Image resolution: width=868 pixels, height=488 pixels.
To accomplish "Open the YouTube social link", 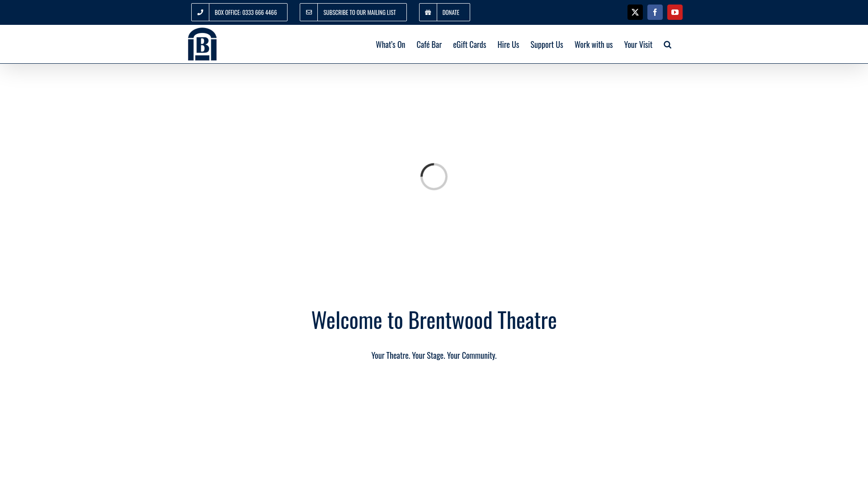I will (x=675, y=12).
